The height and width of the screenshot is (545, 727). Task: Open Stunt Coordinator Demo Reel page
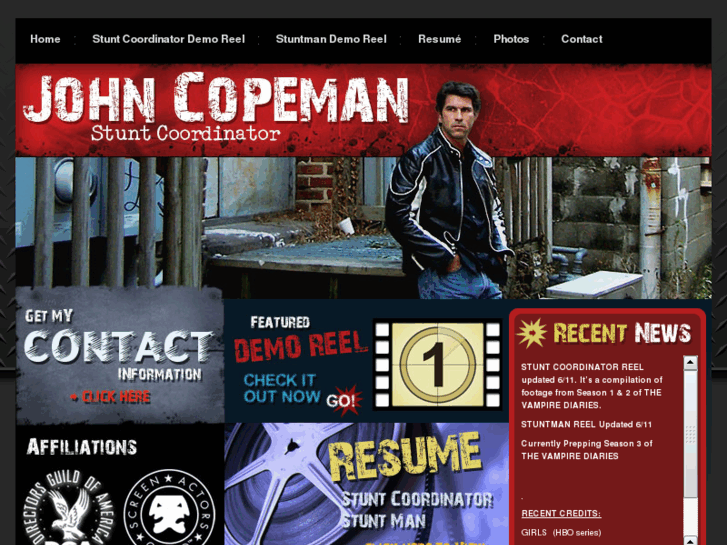pos(168,39)
